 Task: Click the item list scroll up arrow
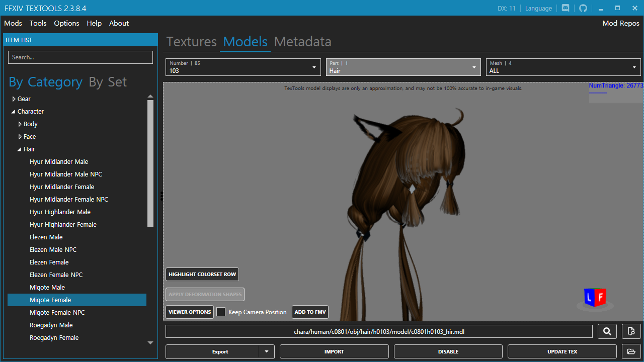[x=150, y=96]
